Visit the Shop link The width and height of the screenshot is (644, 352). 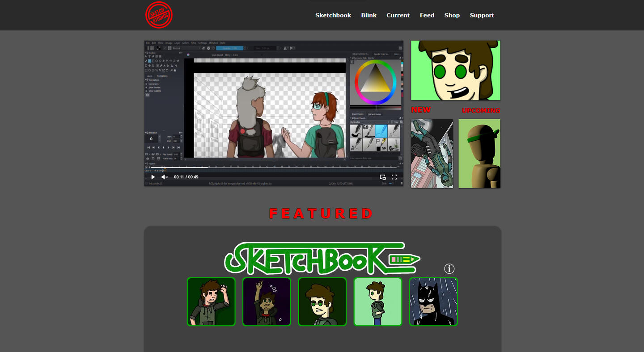pos(452,15)
